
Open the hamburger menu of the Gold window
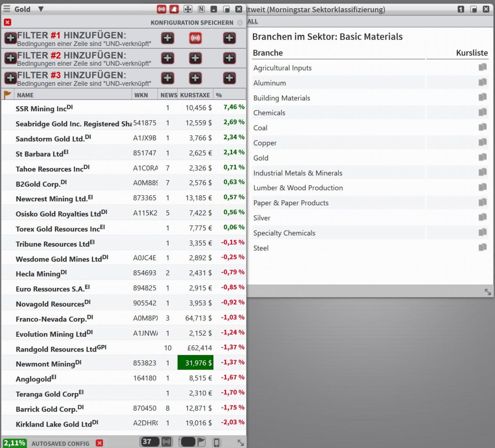pos(6,9)
